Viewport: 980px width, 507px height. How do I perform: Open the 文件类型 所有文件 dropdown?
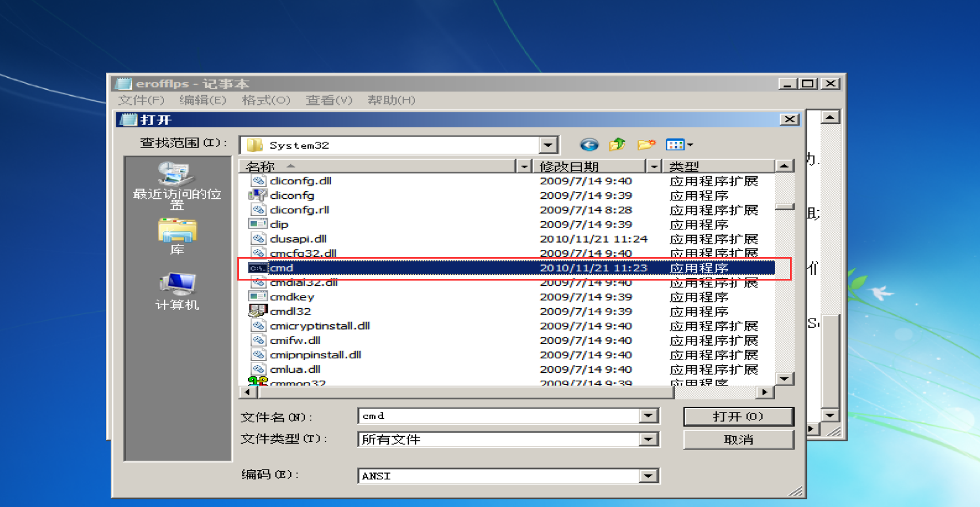(x=648, y=440)
